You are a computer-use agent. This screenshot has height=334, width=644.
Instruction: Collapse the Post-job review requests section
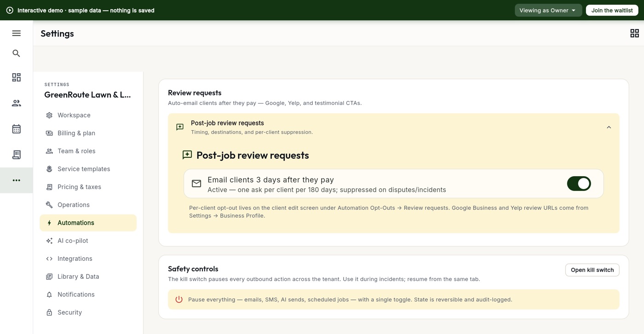pyautogui.click(x=609, y=127)
